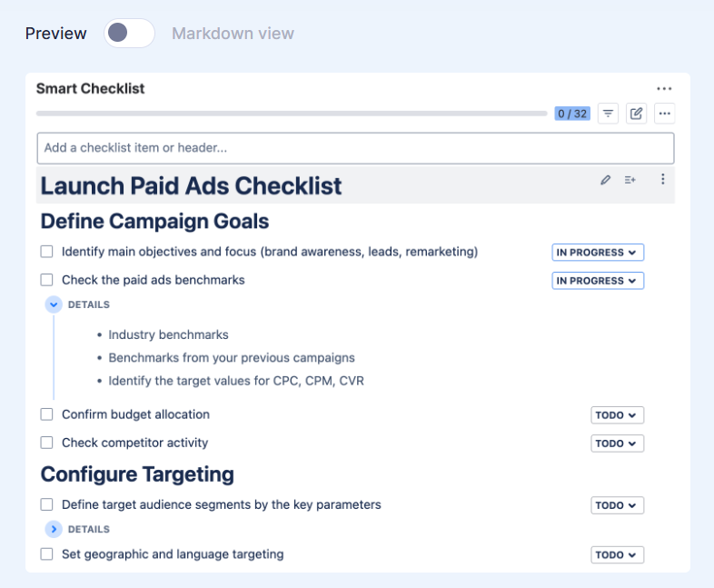Screen dimensions: 714x588
Task: Toggle the Preview / Markdown view switch
Action: 129,34
